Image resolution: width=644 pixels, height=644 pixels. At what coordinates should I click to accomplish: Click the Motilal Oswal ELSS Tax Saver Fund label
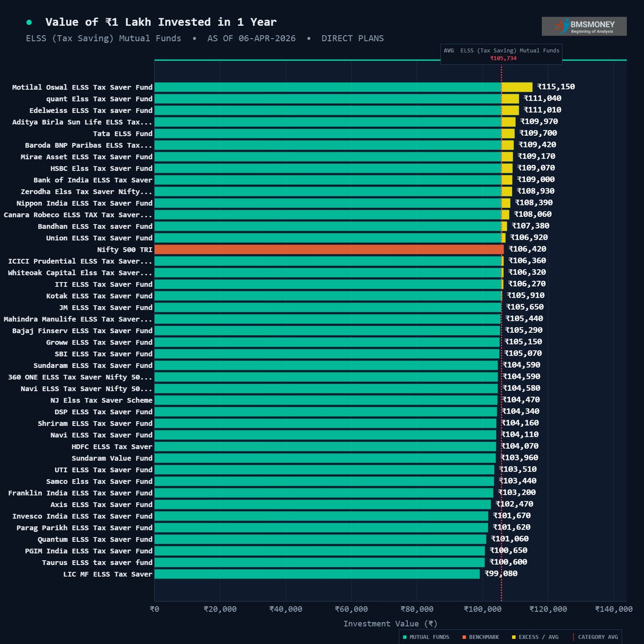82,87
